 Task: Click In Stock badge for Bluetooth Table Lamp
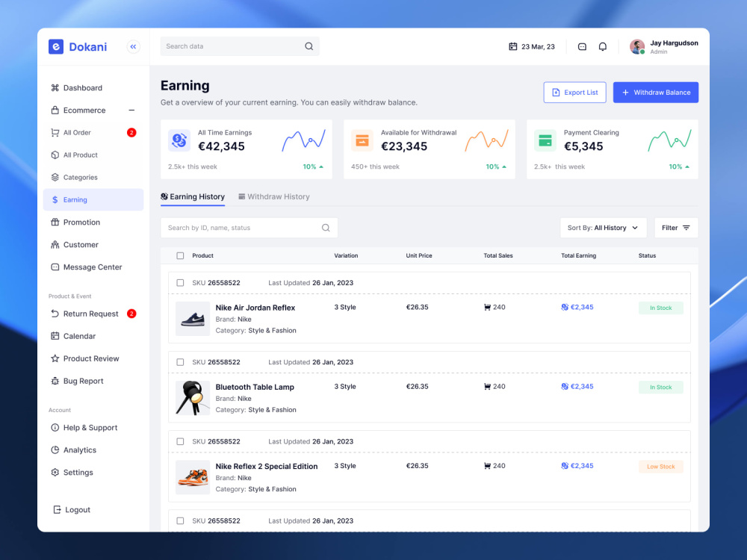[x=661, y=387]
